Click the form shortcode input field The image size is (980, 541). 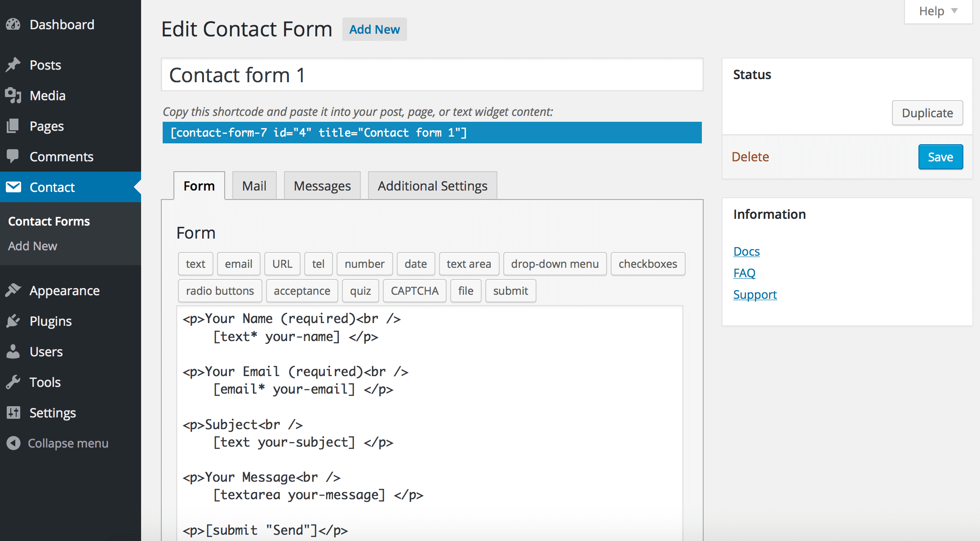tap(432, 133)
